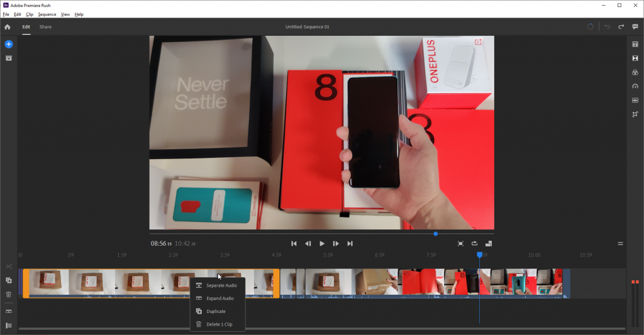The width and height of the screenshot is (644, 335).
Task: Jump to next edit point
Action: [350, 243]
